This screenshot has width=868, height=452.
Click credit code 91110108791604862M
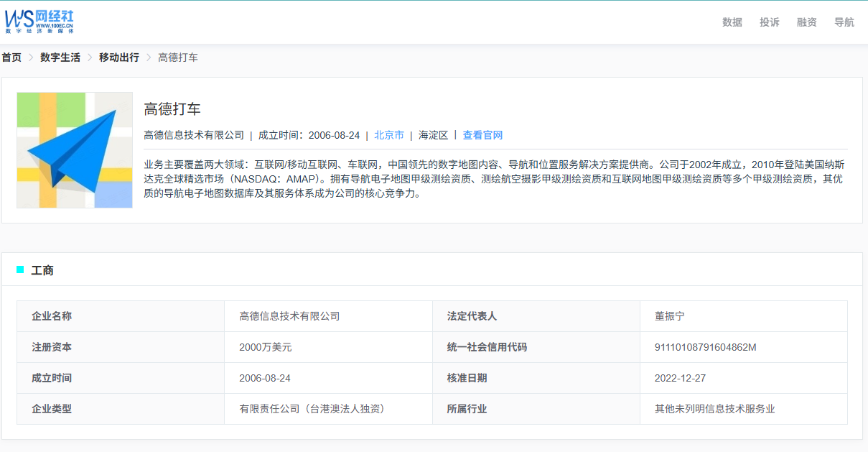[706, 347]
